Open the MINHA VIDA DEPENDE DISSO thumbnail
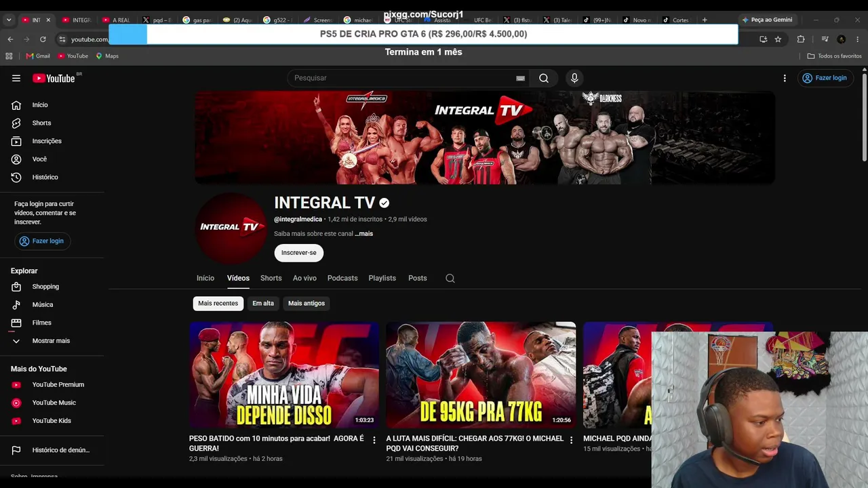868x488 pixels. [284, 375]
